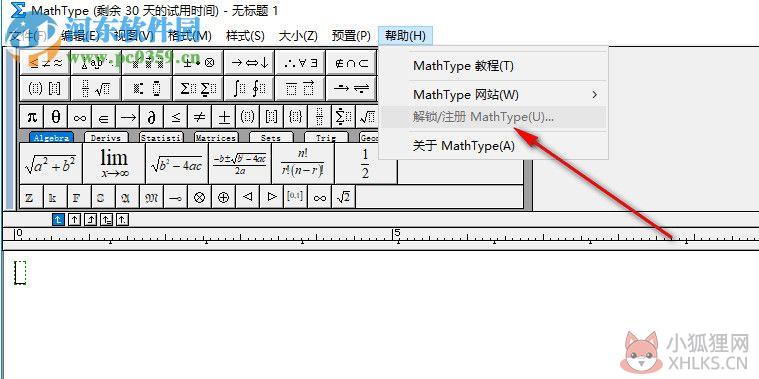The image size is (759, 379).
Task: Insert the quadratic formula expression
Action: (x=240, y=164)
